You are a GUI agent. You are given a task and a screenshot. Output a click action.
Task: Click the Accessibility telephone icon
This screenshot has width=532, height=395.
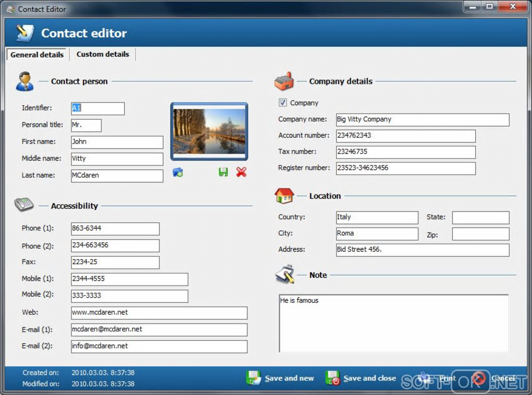[24, 204]
